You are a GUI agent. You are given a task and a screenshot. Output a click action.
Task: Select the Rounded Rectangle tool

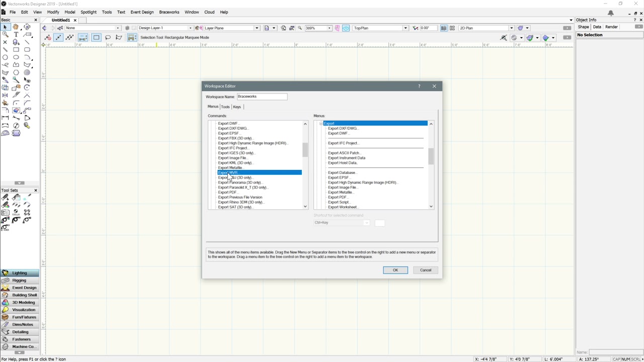coord(27,50)
